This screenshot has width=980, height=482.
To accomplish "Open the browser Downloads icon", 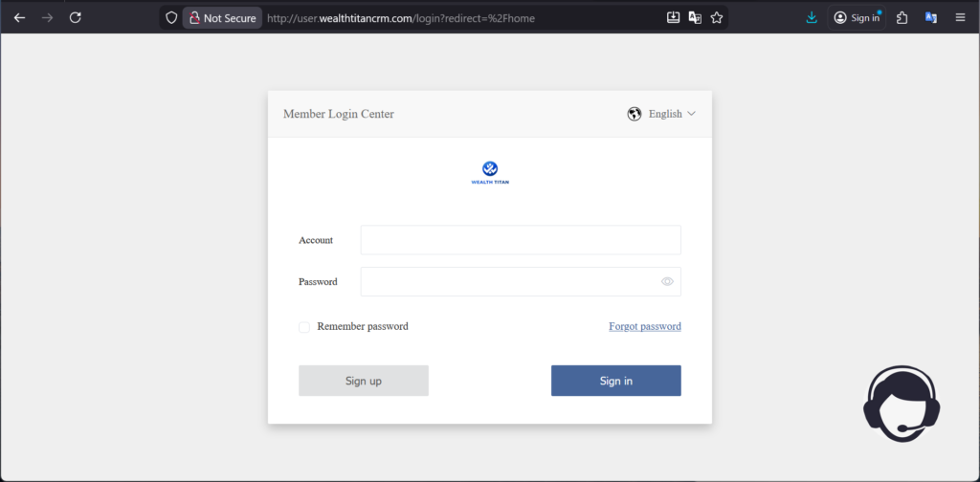I will click(812, 17).
